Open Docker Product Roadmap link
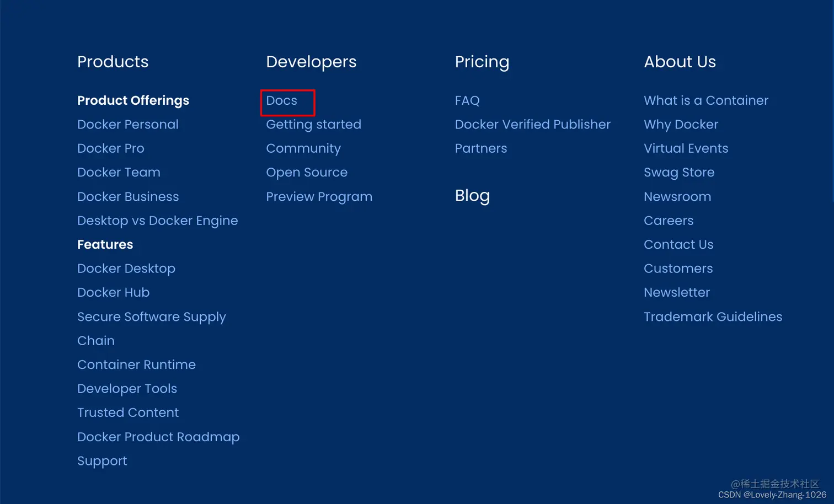The width and height of the screenshot is (834, 504). 158,437
